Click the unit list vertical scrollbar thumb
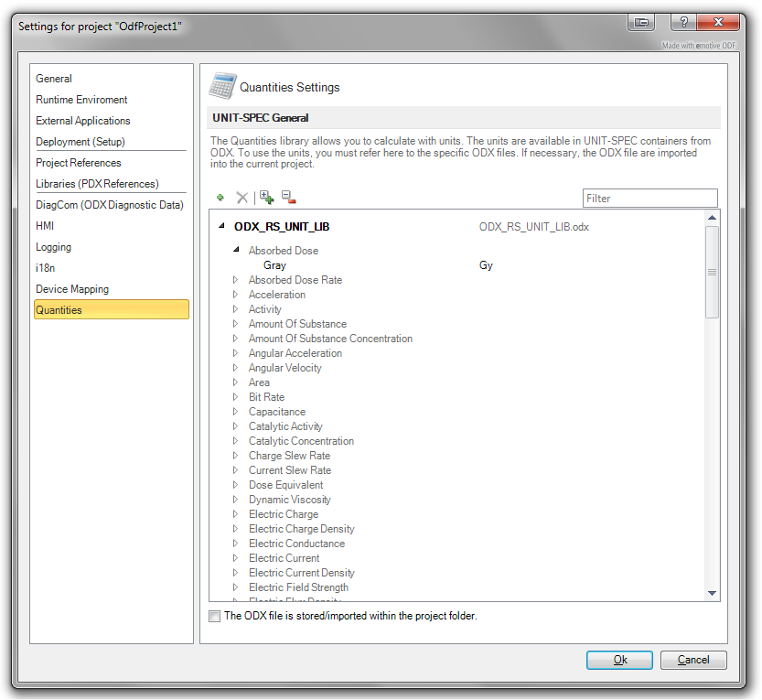The height and width of the screenshot is (700, 762). point(712,272)
